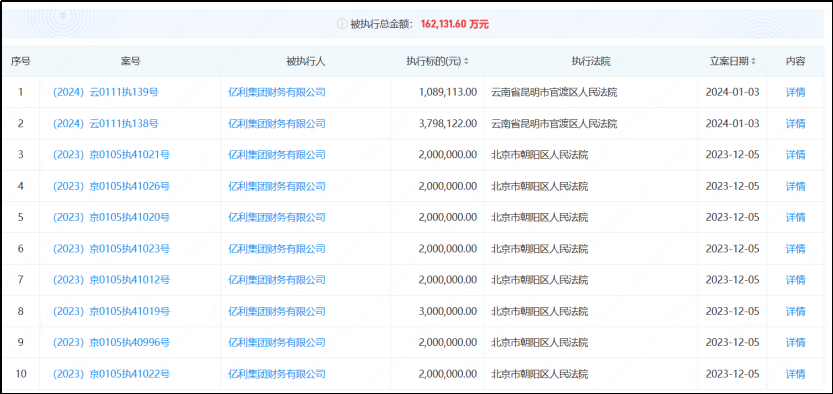The image size is (833, 394).
Task: Open case (2023) 京0105执41019号
Action: [112, 311]
